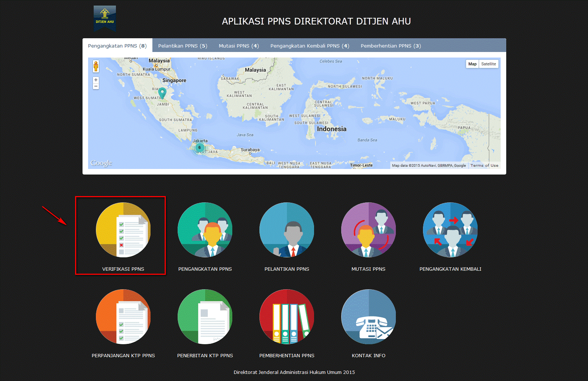The width and height of the screenshot is (588, 381).
Task: Zoom out on the map
Action: pyautogui.click(x=96, y=86)
